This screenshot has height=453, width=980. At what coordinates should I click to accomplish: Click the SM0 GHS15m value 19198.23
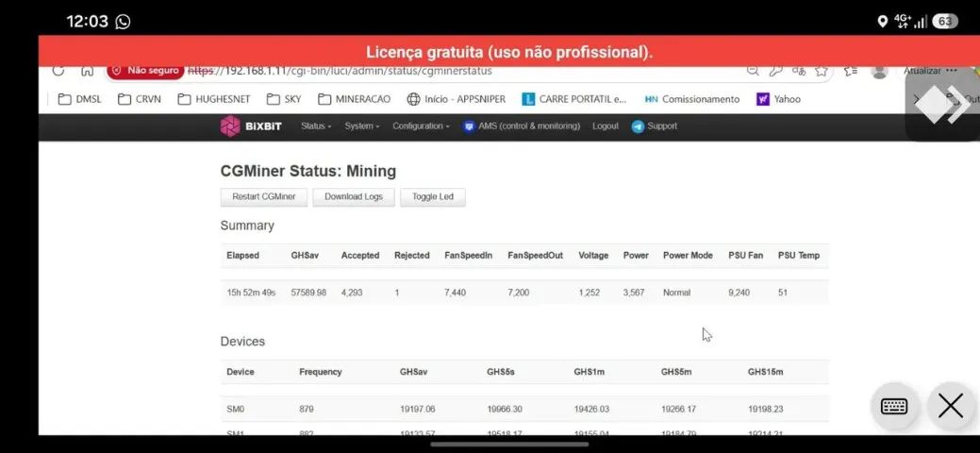coord(766,410)
